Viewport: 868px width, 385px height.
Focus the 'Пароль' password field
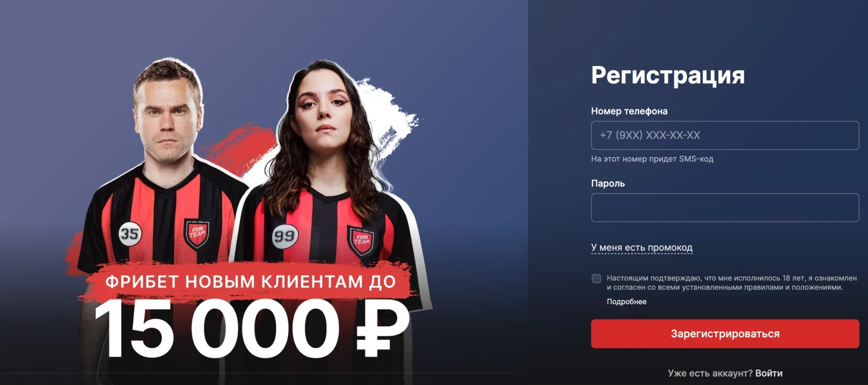coord(725,207)
